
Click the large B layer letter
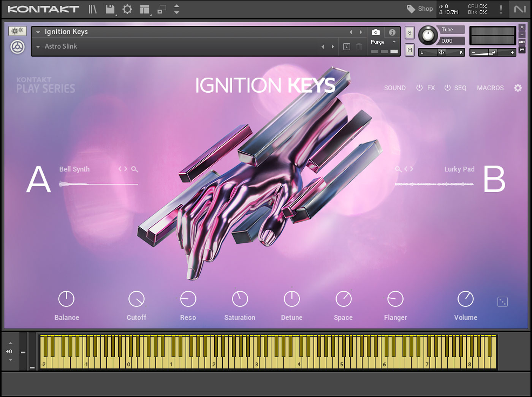pyautogui.click(x=494, y=179)
